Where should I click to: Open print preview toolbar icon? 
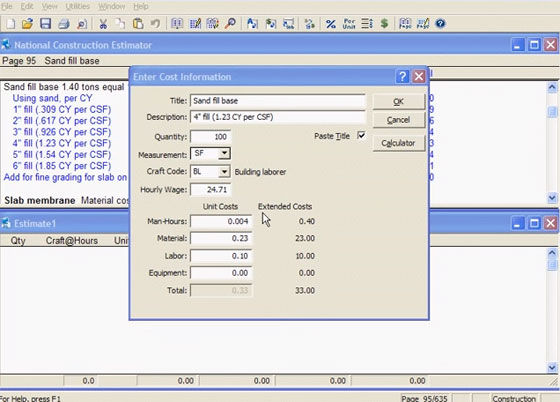[x=82, y=24]
